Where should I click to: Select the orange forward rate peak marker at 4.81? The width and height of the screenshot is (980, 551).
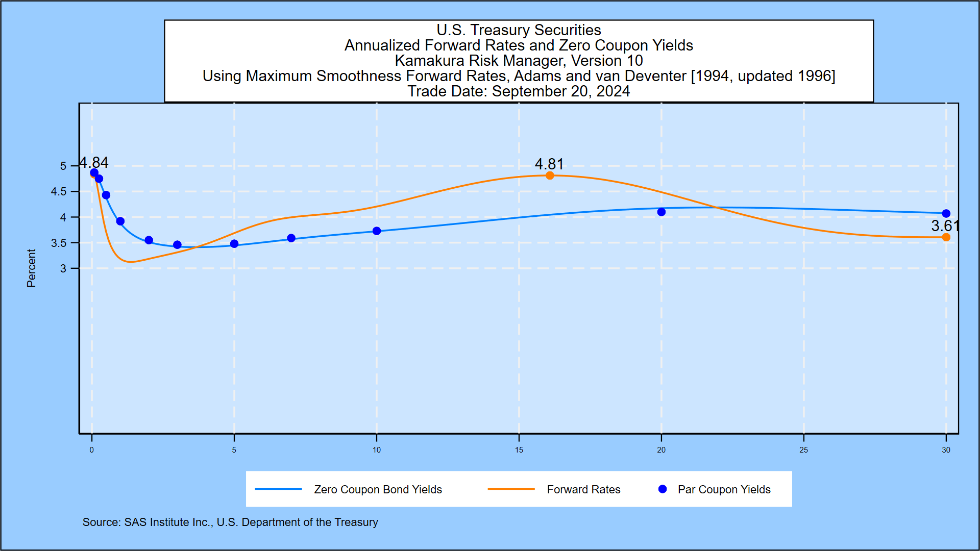(549, 176)
